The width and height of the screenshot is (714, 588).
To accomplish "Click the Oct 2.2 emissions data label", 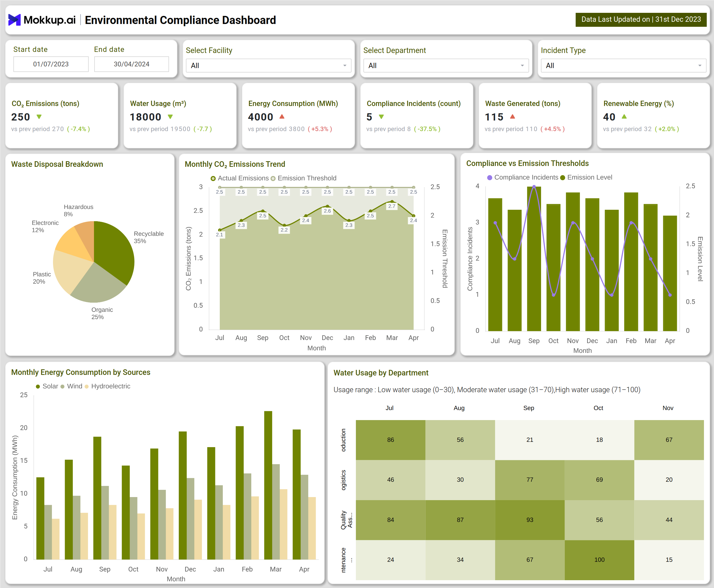I will (284, 230).
